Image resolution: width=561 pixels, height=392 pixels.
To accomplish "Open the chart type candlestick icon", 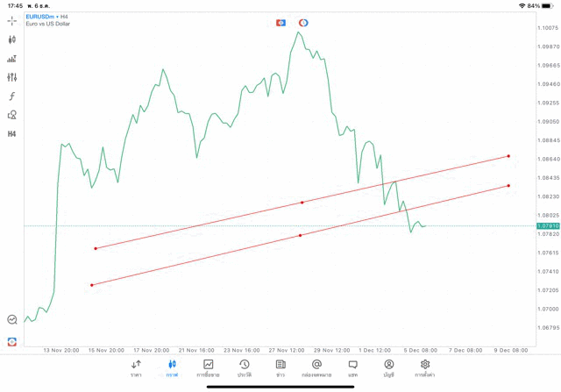I will coord(12,39).
